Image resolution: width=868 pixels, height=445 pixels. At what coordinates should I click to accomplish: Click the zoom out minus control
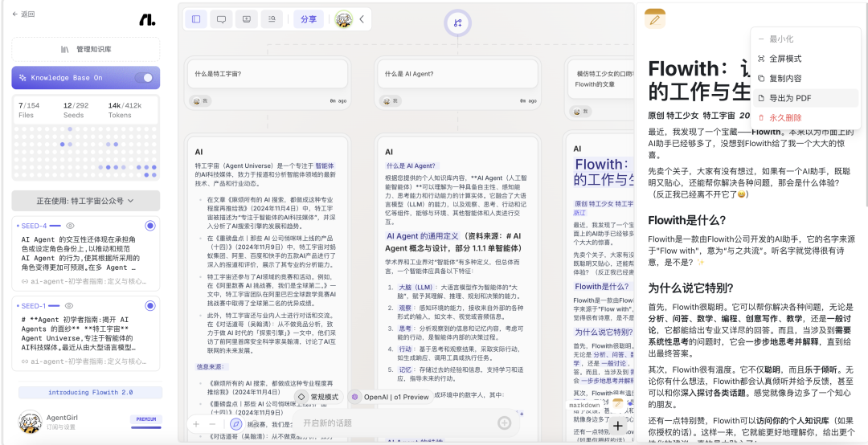[212, 423]
